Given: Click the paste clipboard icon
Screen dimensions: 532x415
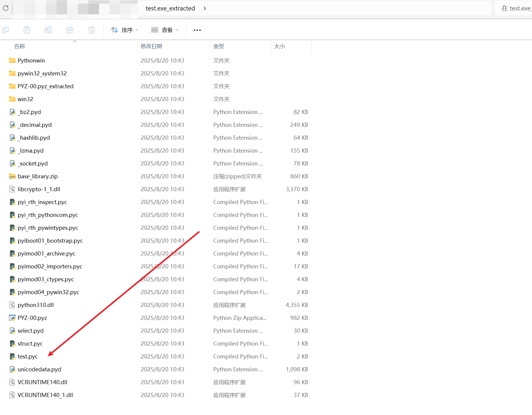Looking at the screenshot, I should point(27,30).
